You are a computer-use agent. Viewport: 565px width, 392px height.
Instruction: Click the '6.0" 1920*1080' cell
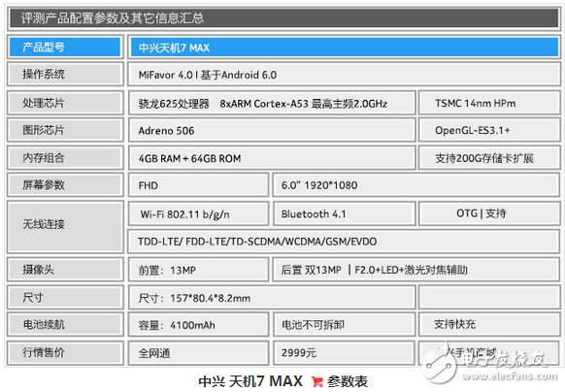tap(416, 185)
